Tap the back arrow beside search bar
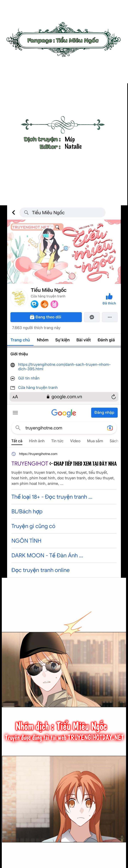Image resolution: width=128 pixels, height=868 pixels. (x=14, y=212)
